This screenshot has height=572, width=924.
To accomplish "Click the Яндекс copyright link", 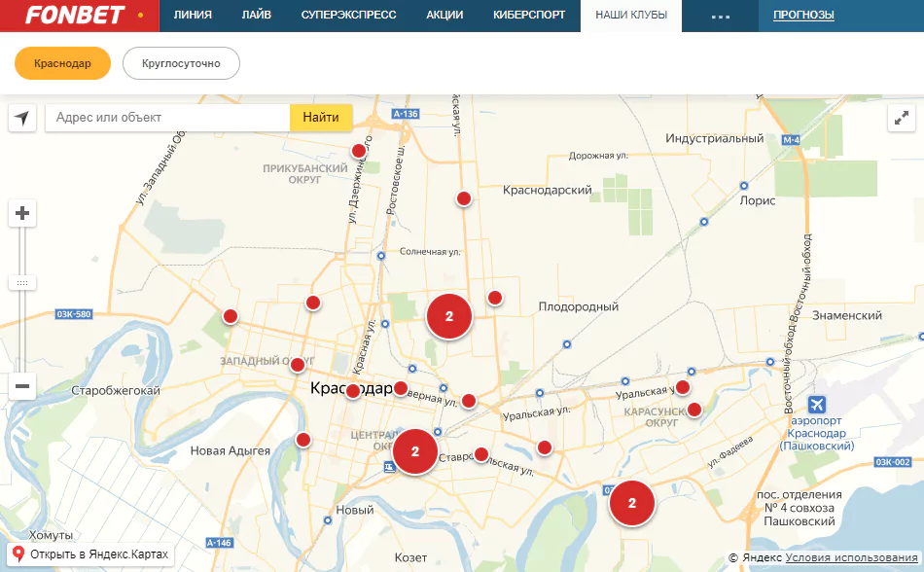I will pos(762,557).
